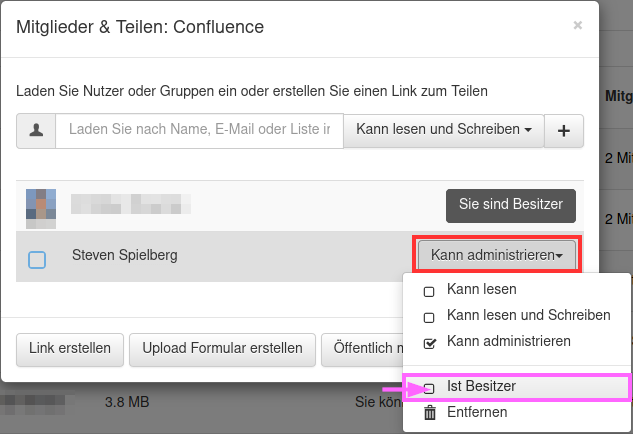This screenshot has width=633, height=434.
Task: Click the Sie sind Besitzer badge
Action: [x=510, y=204]
